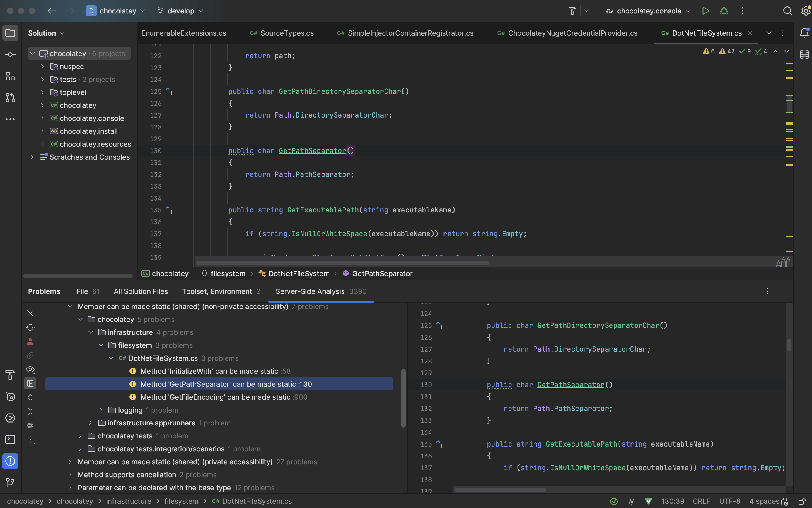
Task: Open the Database tool window
Action: (804, 54)
